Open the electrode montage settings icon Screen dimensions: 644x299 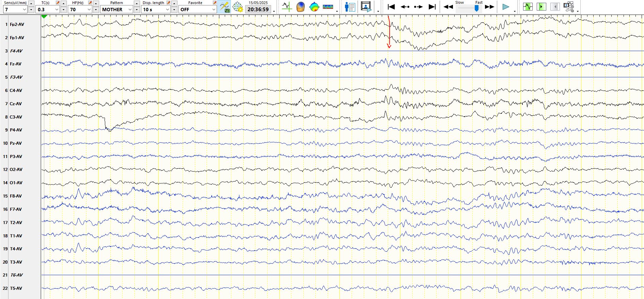(238, 7)
